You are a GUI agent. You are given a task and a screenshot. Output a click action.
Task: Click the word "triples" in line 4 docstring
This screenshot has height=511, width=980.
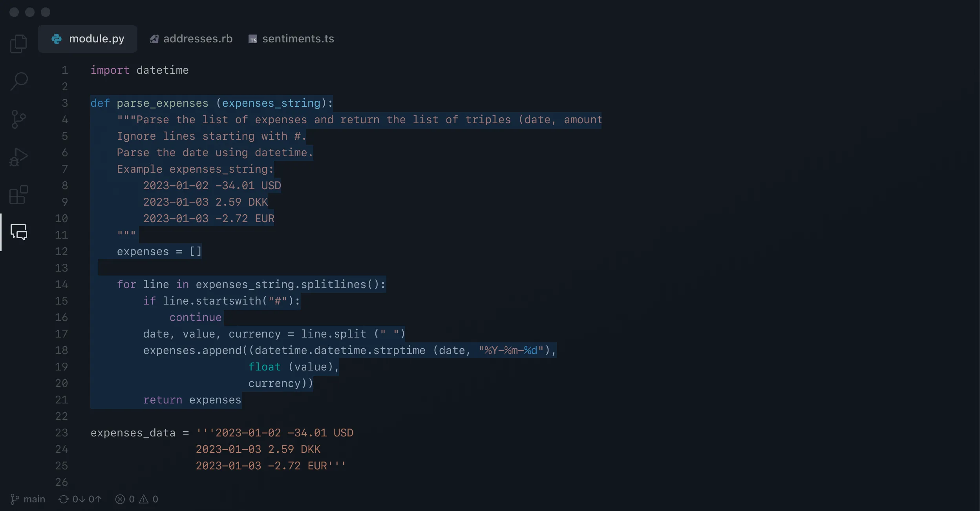[488, 120]
